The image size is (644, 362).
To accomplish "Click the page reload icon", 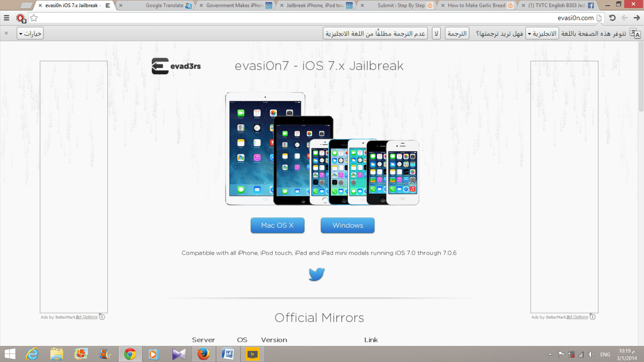I will tap(612, 18).
